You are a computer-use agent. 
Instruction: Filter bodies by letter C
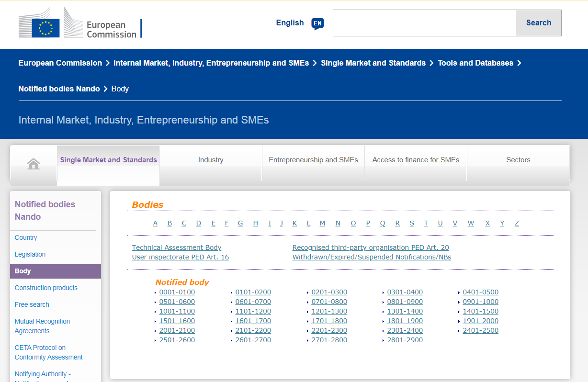[184, 223]
